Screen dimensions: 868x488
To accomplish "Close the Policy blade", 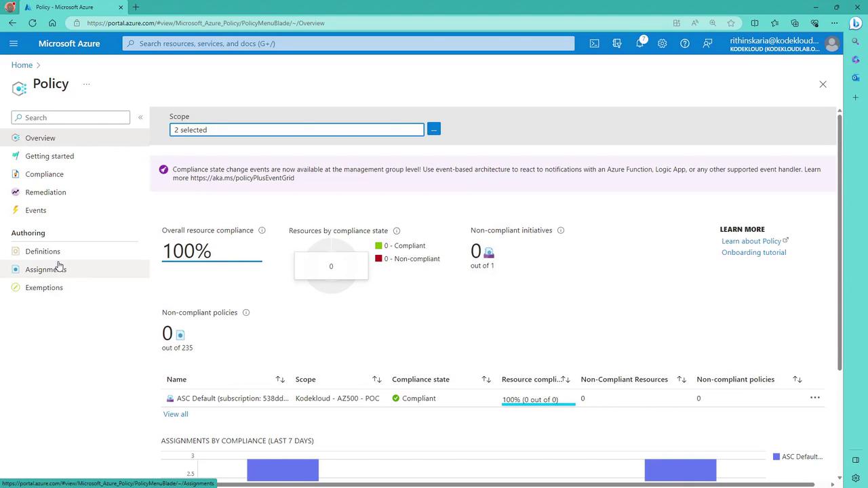I will (823, 84).
